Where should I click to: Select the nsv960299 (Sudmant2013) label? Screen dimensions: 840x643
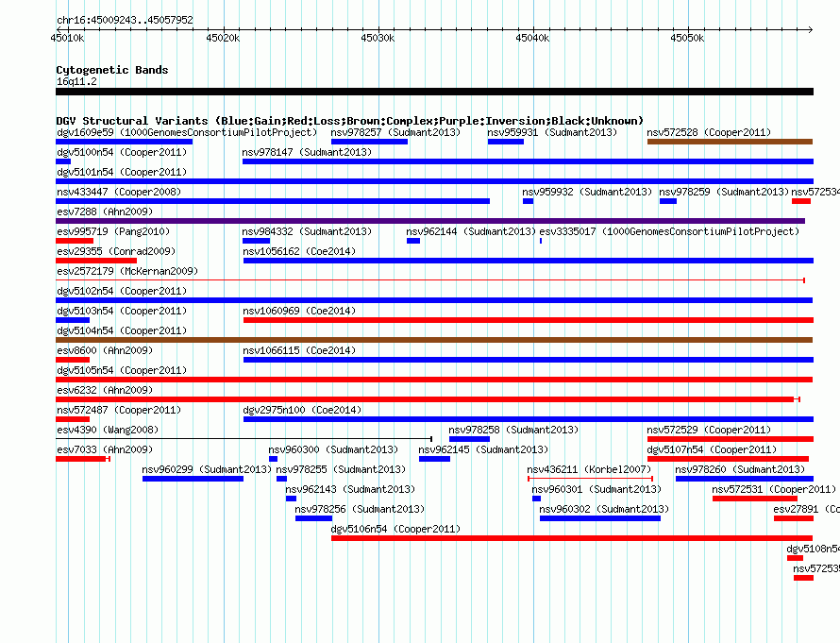207,469
